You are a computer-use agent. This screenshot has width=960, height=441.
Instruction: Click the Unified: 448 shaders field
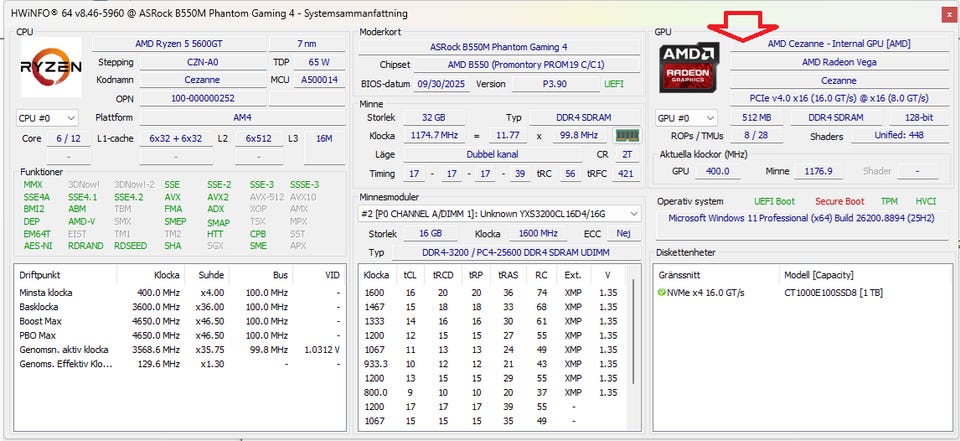point(899,135)
